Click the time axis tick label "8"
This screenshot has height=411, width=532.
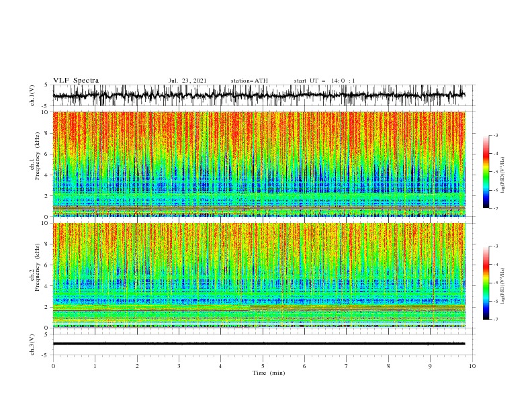click(x=388, y=366)
